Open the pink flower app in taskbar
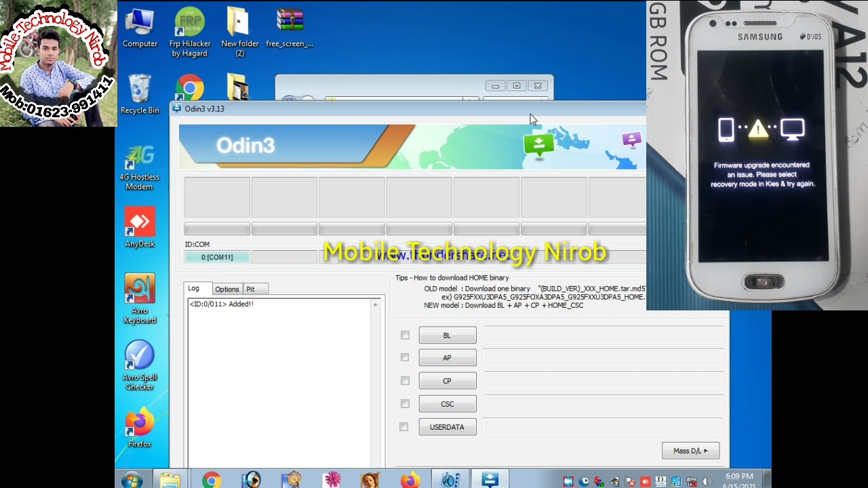Image resolution: width=868 pixels, height=488 pixels. [332, 480]
